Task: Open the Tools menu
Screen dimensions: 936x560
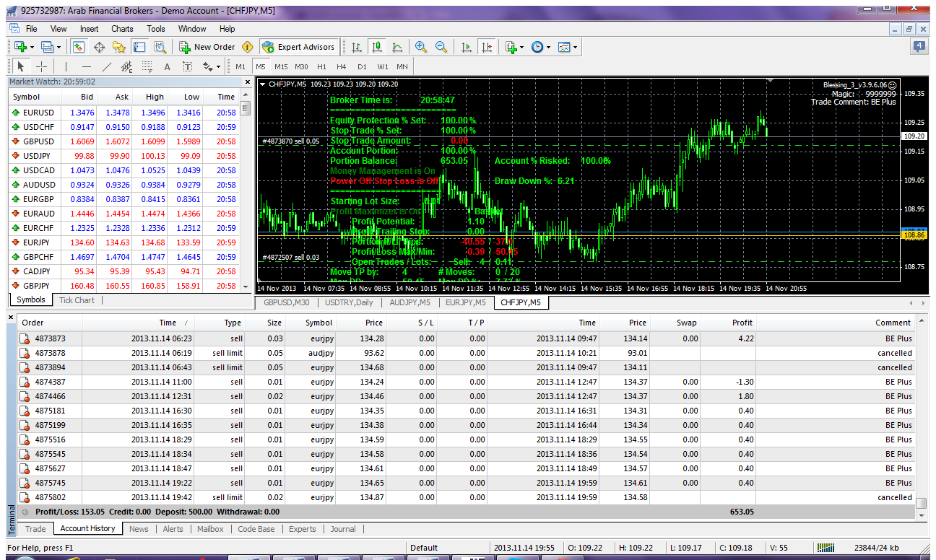Action: [x=156, y=29]
